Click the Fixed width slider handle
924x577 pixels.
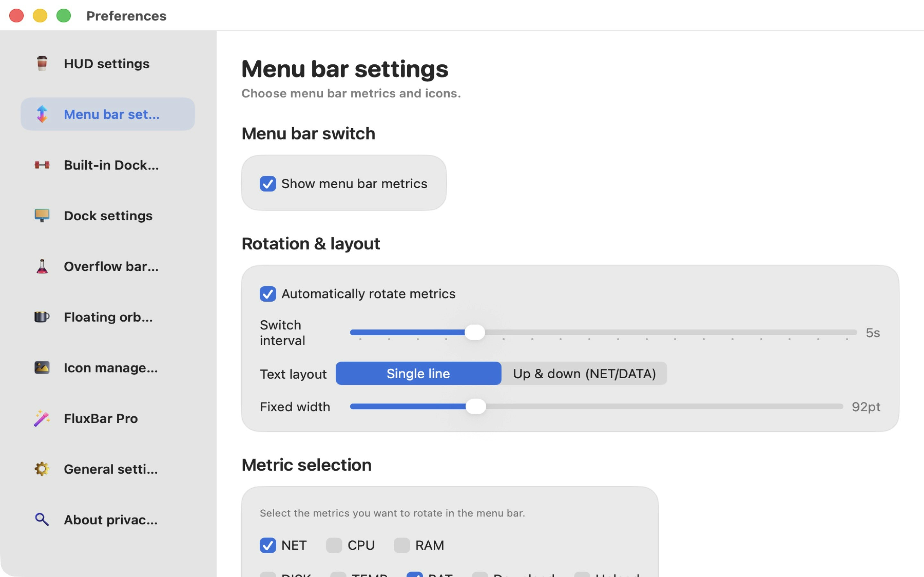point(476,407)
